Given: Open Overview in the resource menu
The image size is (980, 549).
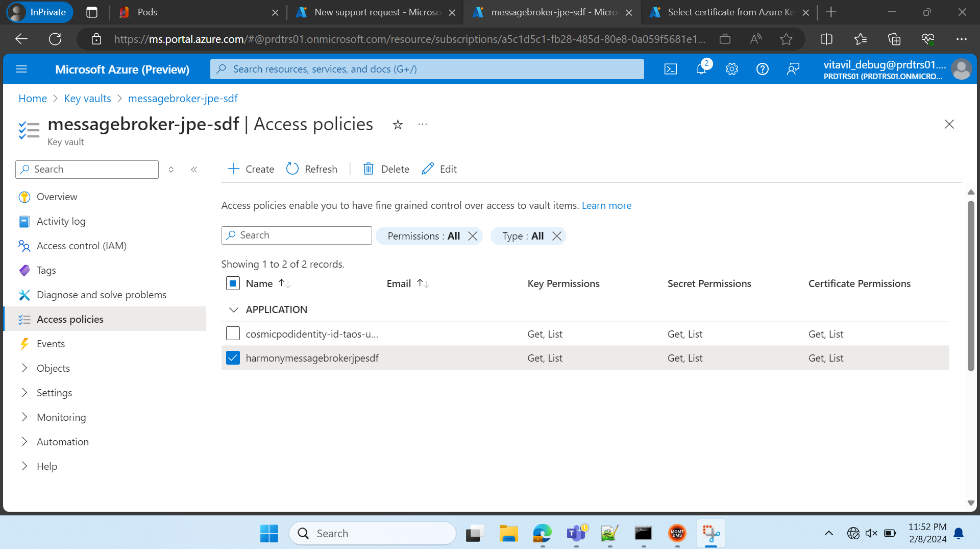Looking at the screenshot, I should click(57, 197).
